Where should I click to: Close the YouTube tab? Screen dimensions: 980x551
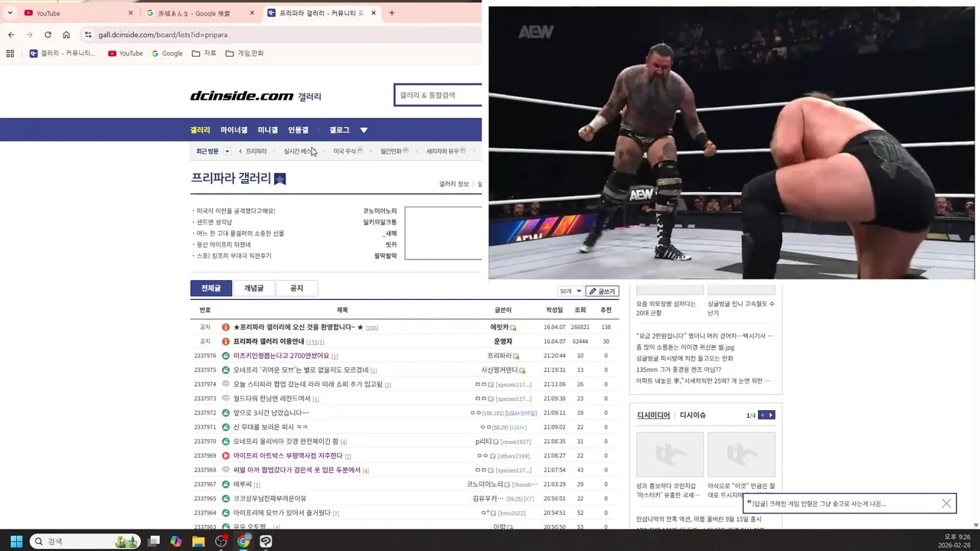pos(130,13)
